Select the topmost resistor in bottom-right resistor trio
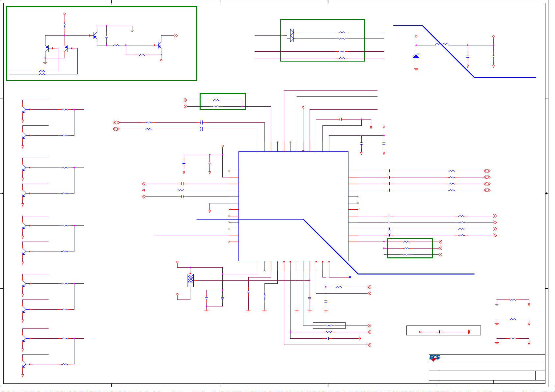 [513, 300]
